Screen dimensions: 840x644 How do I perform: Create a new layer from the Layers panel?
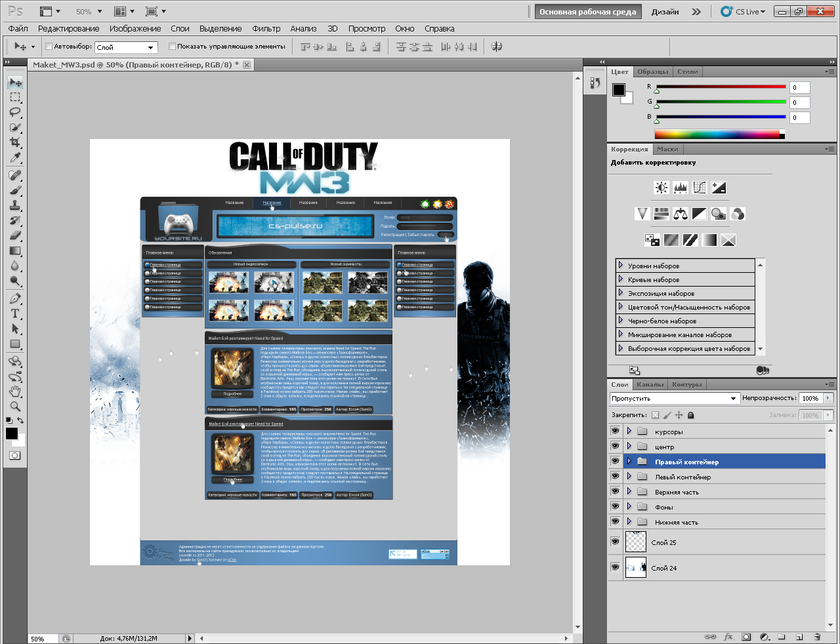pos(799,637)
